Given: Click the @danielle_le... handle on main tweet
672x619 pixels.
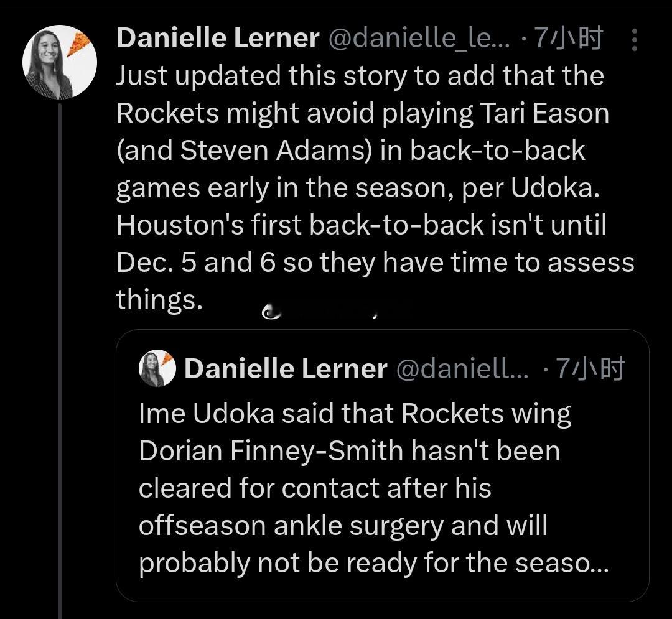Looking at the screenshot, I should click(419, 38).
